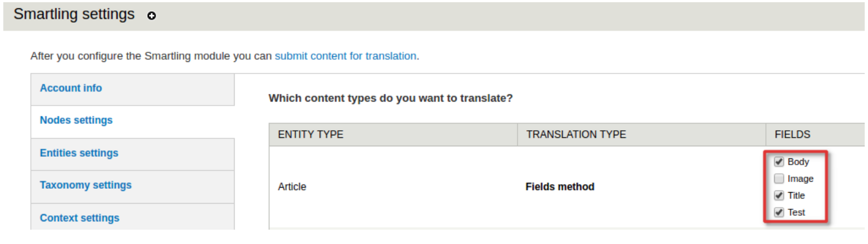Screen dimensions: 868x244
Task: Select the Nodes settings tab
Action: 76,120
